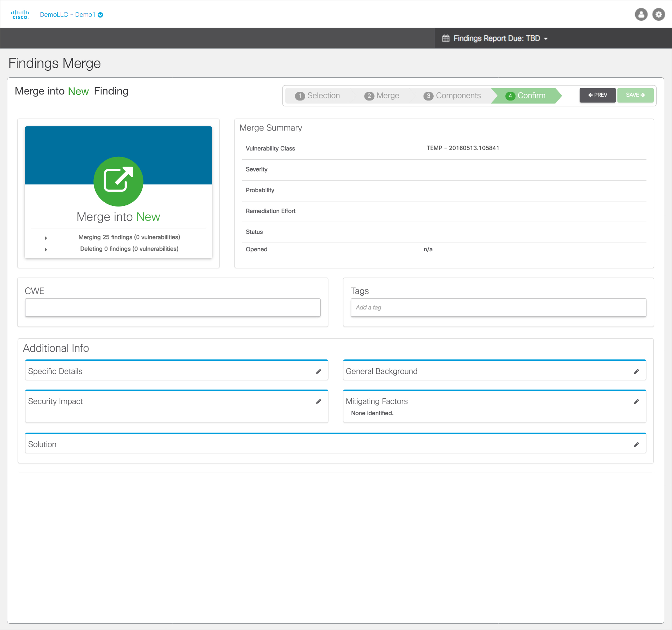The width and height of the screenshot is (672, 630).
Task: Click the Probability row label
Action: click(x=260, y=190)
